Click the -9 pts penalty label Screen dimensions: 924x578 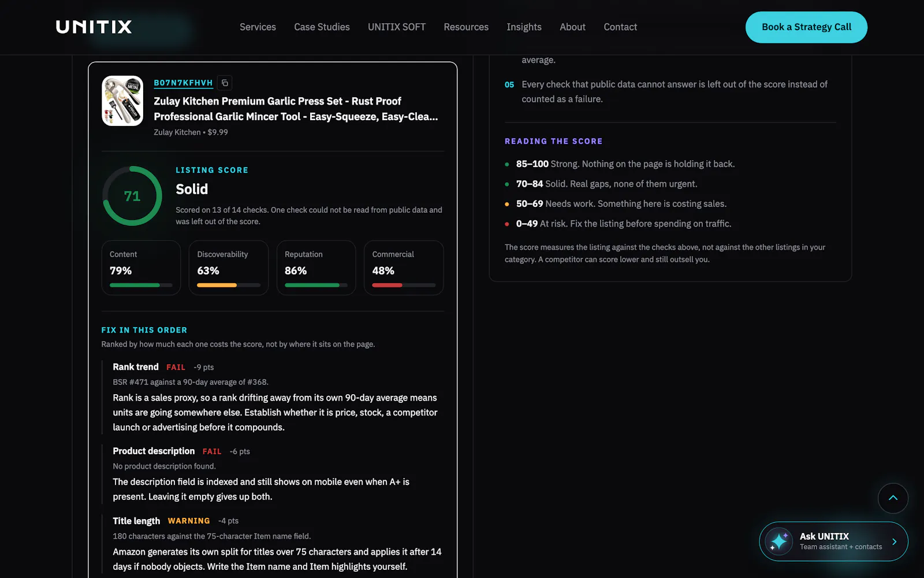point(204,368)
